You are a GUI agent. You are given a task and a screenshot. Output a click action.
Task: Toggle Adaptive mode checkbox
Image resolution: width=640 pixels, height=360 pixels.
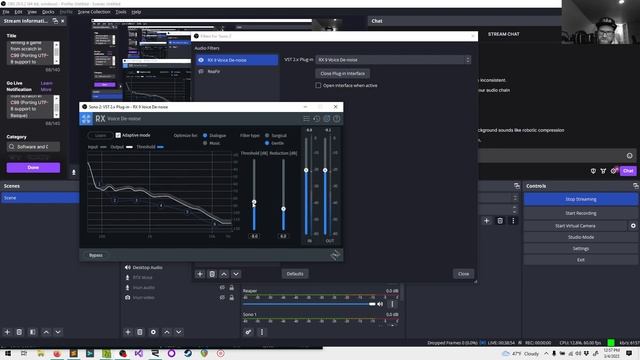(118, 135)
